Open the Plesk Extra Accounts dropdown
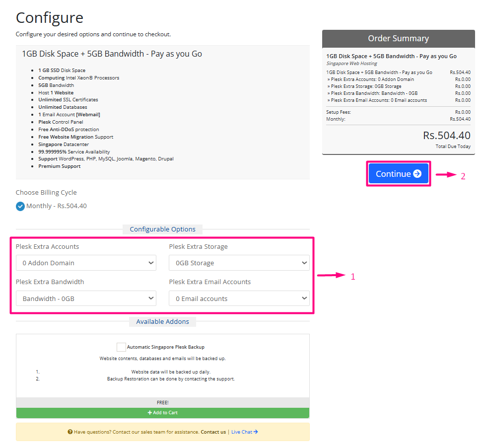 point(86,263)
